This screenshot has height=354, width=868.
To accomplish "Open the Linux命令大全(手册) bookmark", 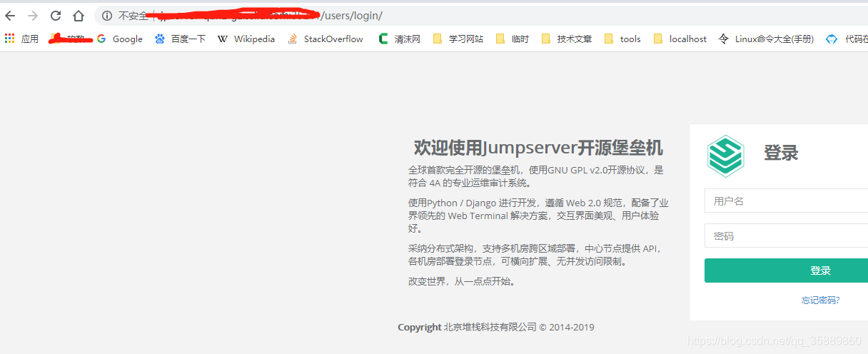I will (766, 39).
